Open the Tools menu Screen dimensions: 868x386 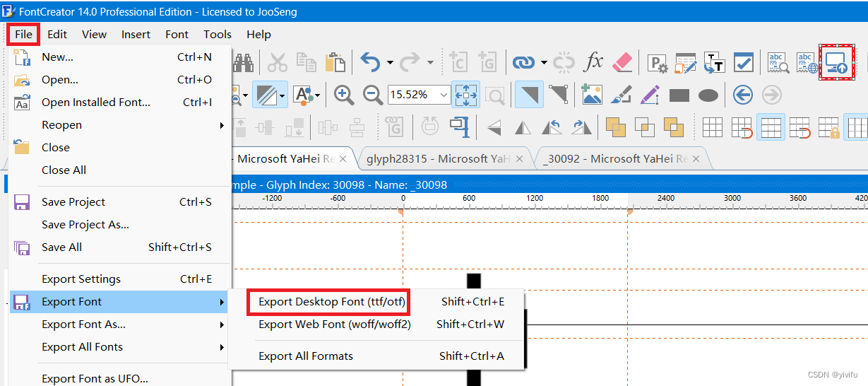tap(218, 34)
